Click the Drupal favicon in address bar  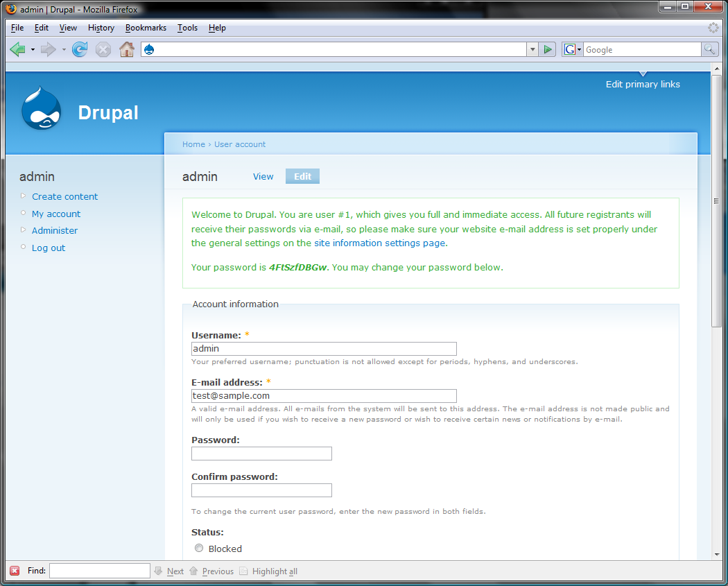[149, 49]
